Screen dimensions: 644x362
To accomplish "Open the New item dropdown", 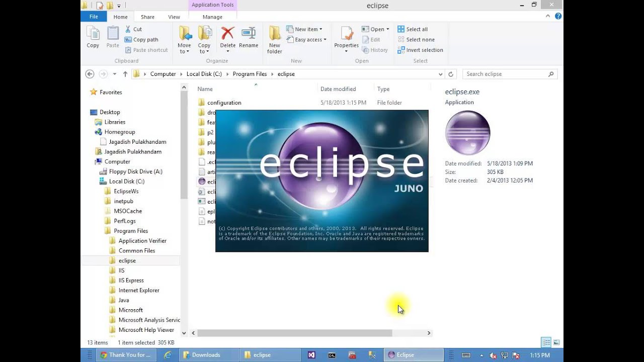I will click(304, 29).
